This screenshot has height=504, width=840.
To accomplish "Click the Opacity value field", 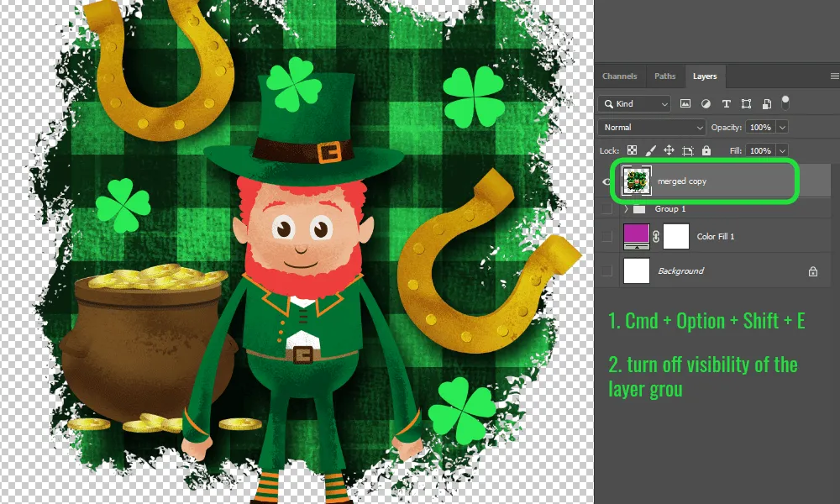I will 760,128.
